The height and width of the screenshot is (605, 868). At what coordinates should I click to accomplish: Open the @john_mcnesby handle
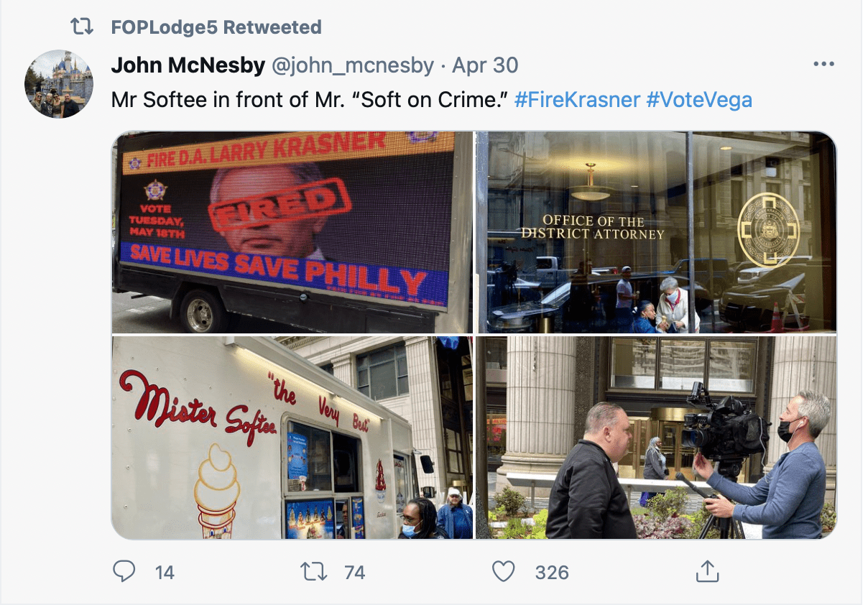(352, 65)
